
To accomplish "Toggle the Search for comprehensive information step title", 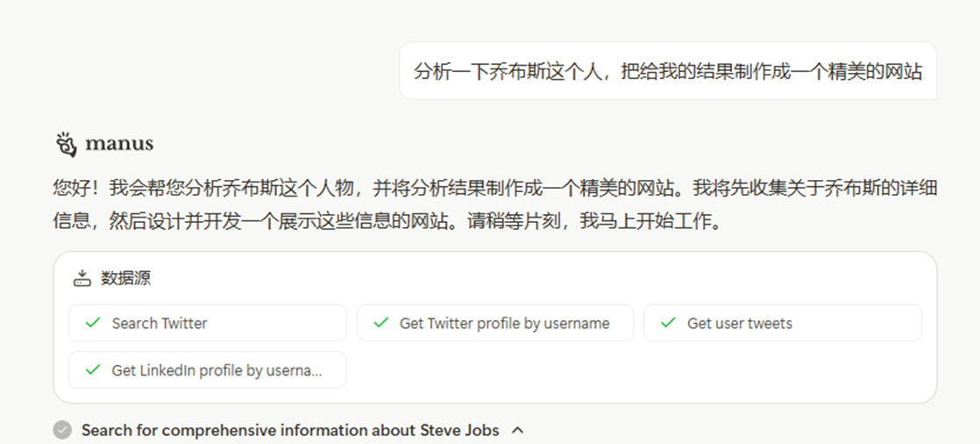I will [x=290, y=430].
